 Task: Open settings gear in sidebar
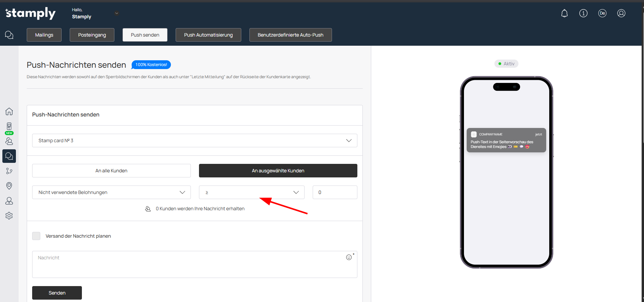(9, 216)
